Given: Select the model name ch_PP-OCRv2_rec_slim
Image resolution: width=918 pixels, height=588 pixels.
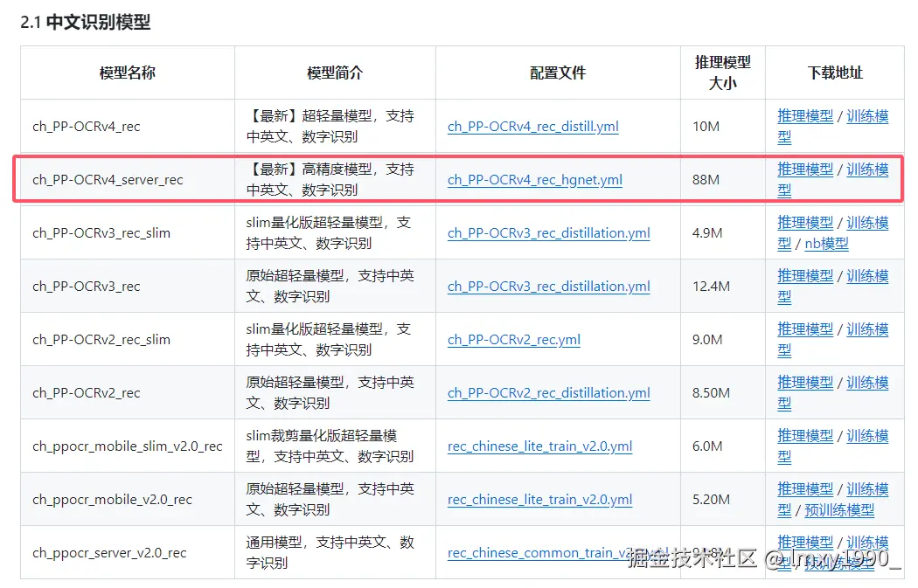Looking at the screenshot, I should pyautogui.click(x=101, y=339).
